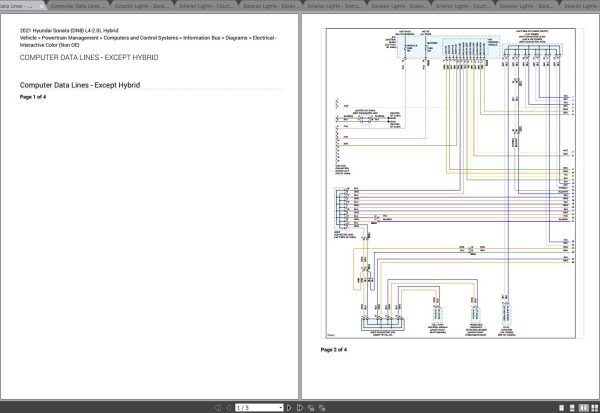Click the Interactive Color (Non OE) text
Image resolution: width=600 pixels, height=413 pixels.
pyautogui.click(x=49, y=45)
